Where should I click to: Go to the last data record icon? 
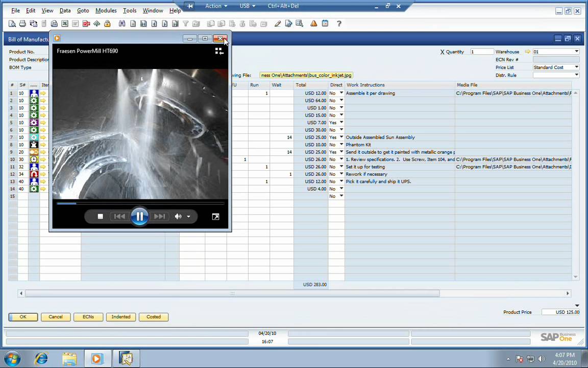coord(175,24)
